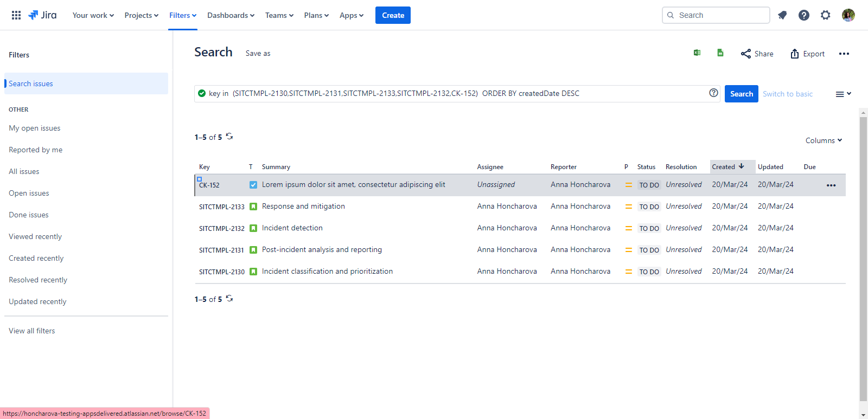
Task: Sort by the Summary column header
Action: pos(276,167)
